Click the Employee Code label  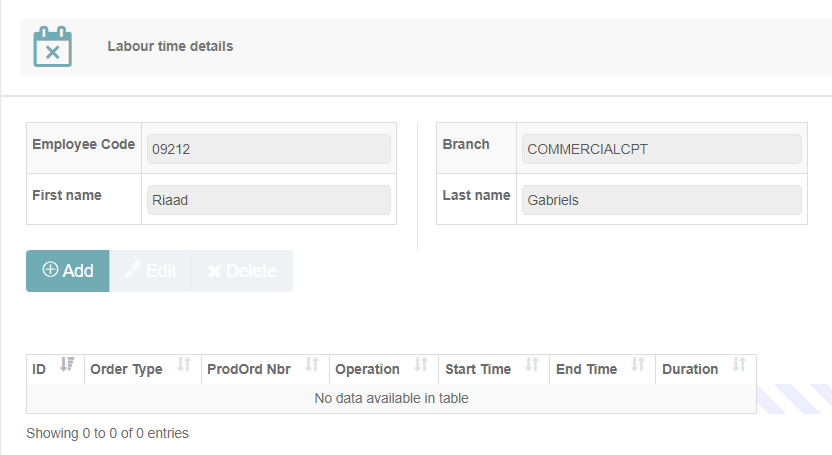[84, 145]
